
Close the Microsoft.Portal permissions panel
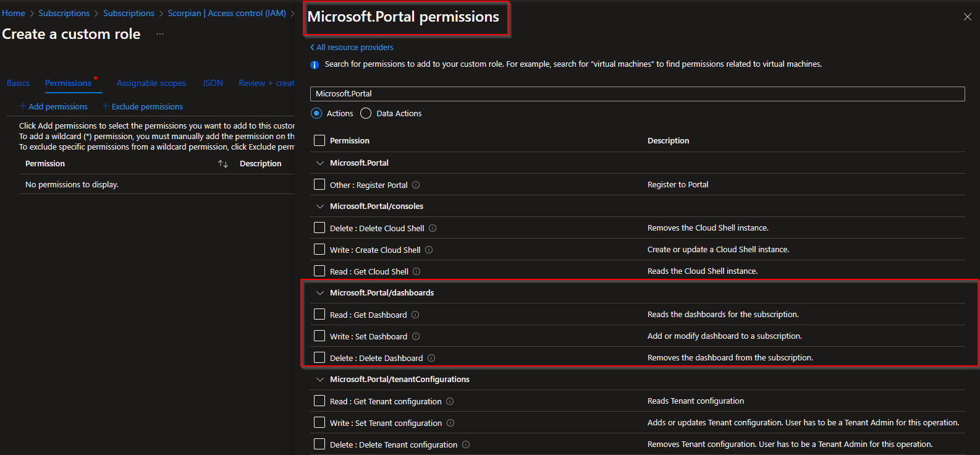click(x=968, y=17)
